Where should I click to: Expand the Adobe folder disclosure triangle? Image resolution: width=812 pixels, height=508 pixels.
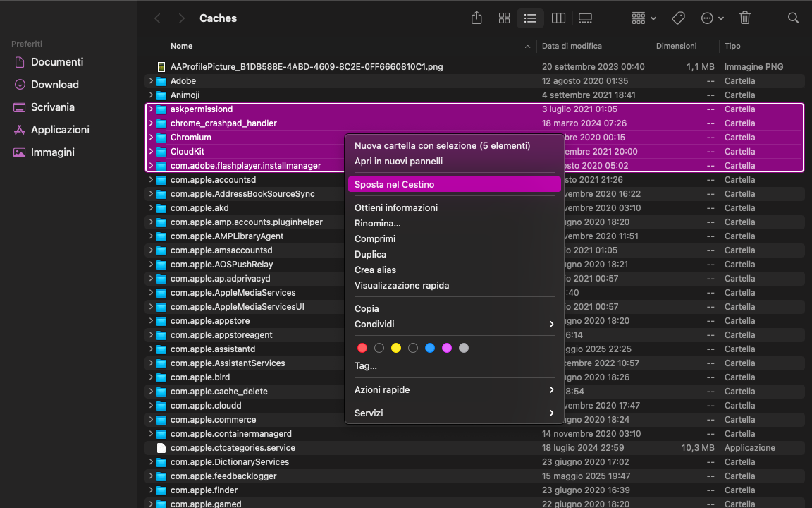tap(150, 80)
